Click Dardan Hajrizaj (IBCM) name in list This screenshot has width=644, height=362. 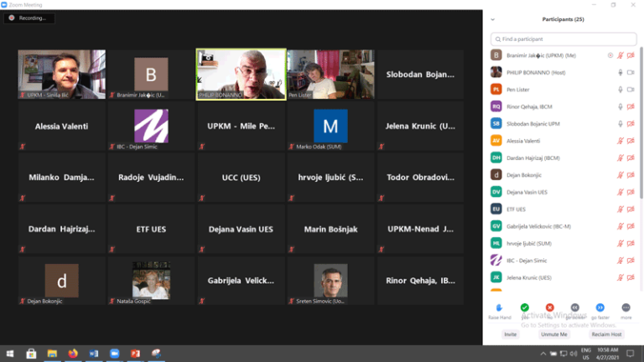(x=533, y=158)
